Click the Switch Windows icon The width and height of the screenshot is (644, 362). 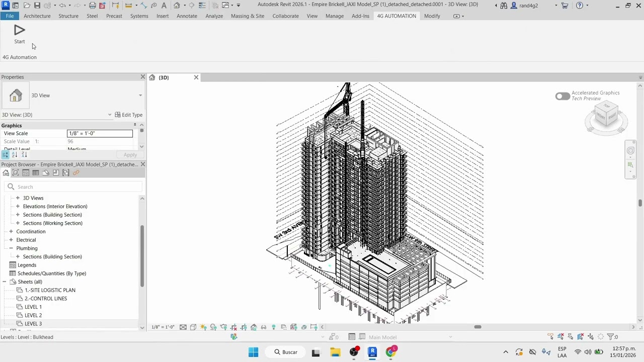(225, 6)
